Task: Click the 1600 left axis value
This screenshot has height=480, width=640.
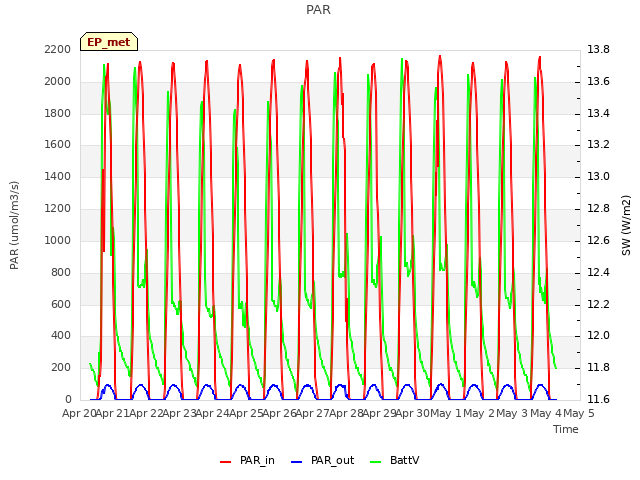Action: click(x=58, y=145)
